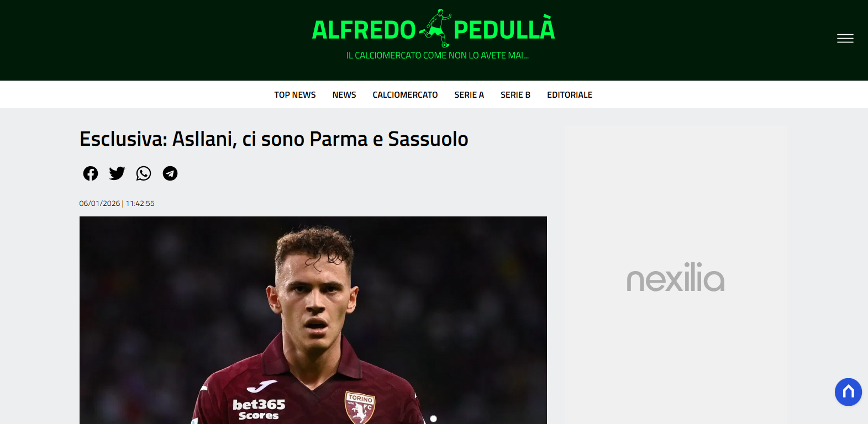868x424 pixels.
Task: Open the TOP NEWS section
Action: (295, 95)
